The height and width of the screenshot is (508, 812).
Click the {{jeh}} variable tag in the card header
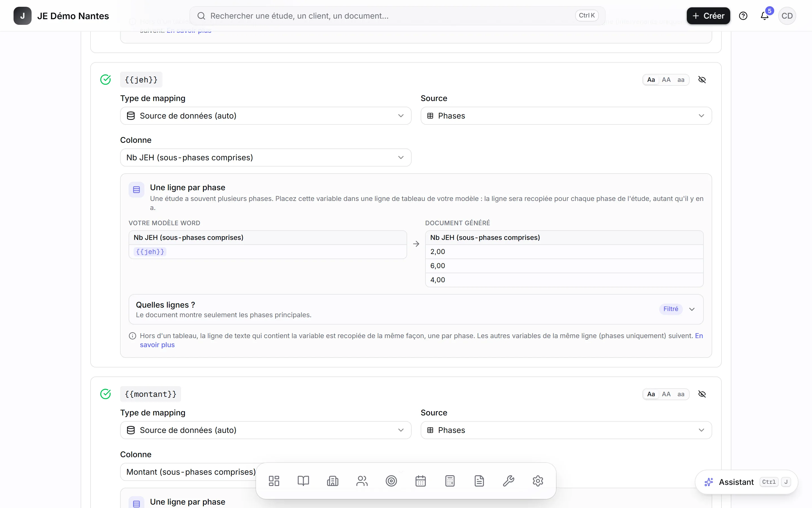(141, 80)
